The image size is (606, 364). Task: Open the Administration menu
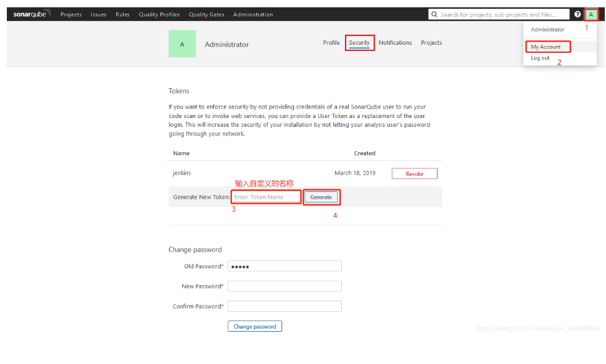[253, 14]
